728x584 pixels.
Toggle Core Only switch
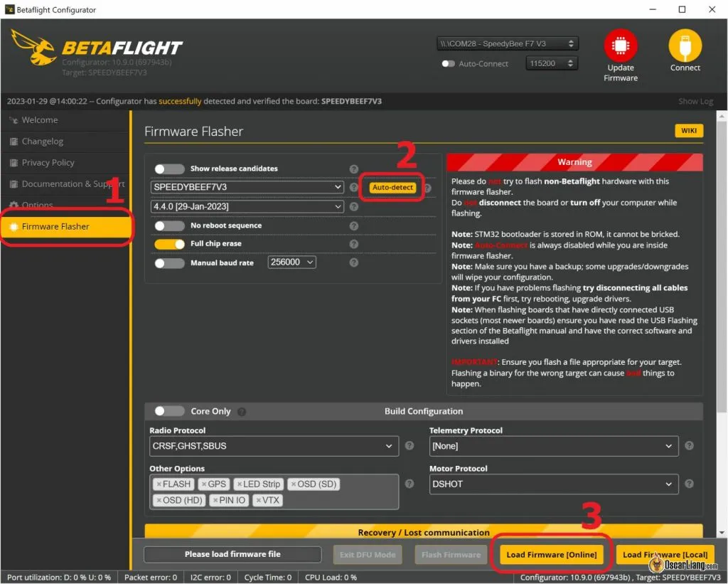pyautogui.click(x=169, y=411)
